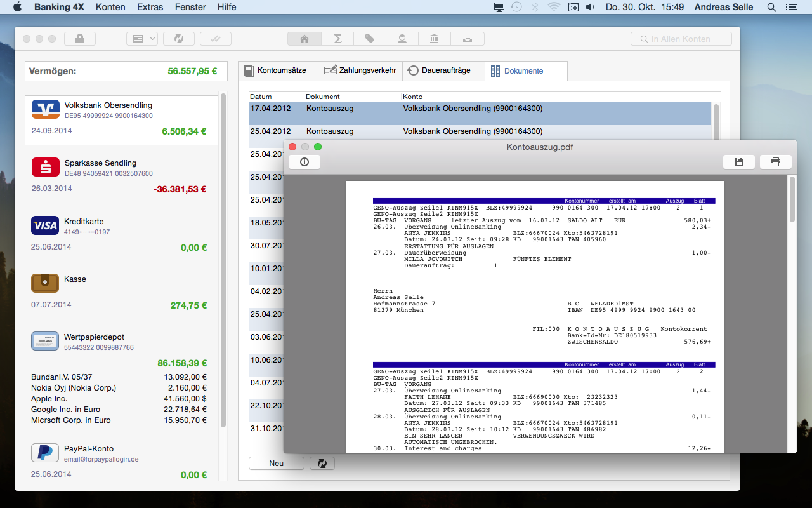Open the Extras menu

[150, 8]
